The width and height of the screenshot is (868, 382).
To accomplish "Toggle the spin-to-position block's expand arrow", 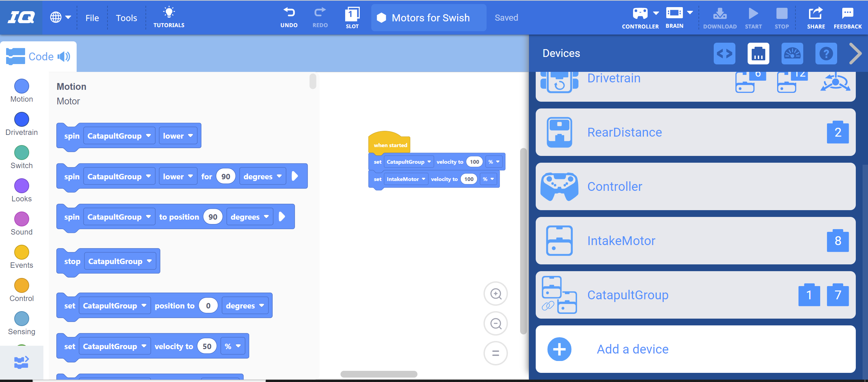I will click(282, 217).
